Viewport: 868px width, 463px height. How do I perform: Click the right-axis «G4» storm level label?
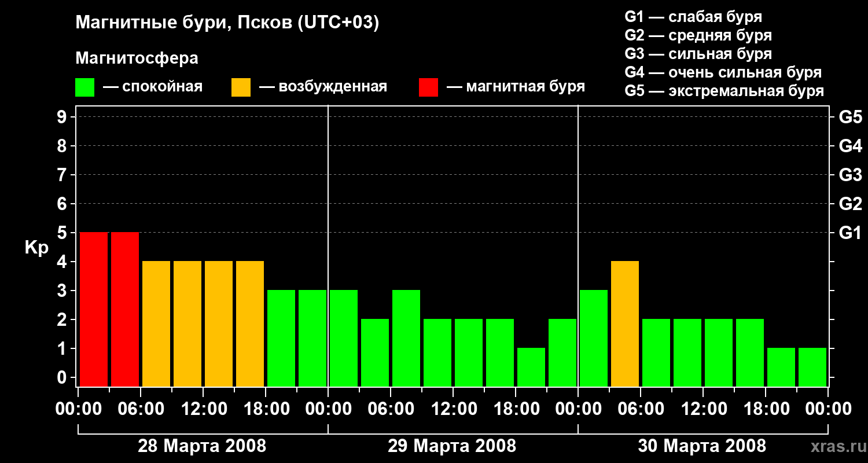851,146
